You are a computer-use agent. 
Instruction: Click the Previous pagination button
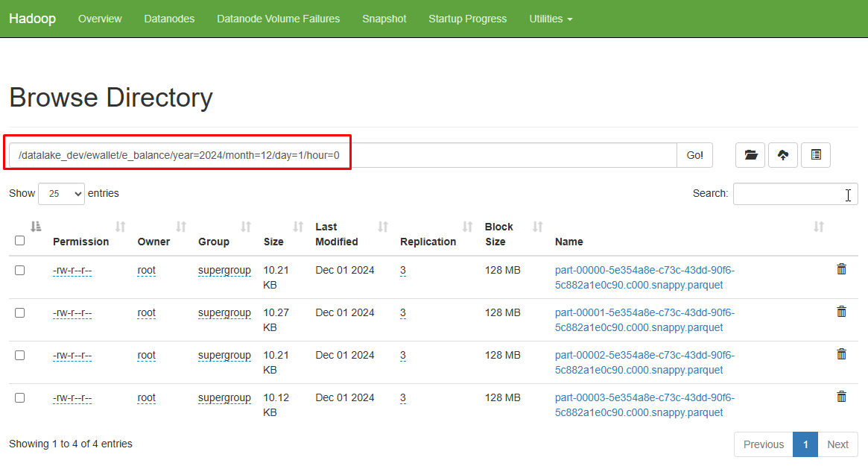pyautogui.click(x=764, y=444)
